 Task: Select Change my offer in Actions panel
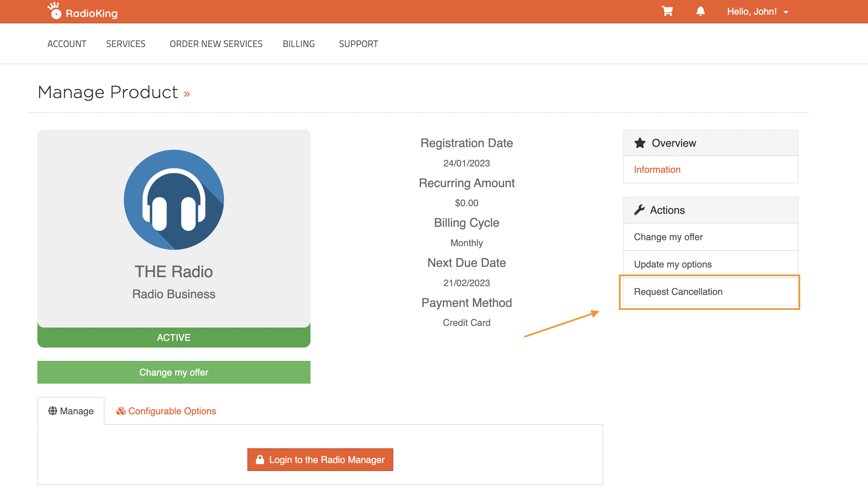[x=710, y=237]
